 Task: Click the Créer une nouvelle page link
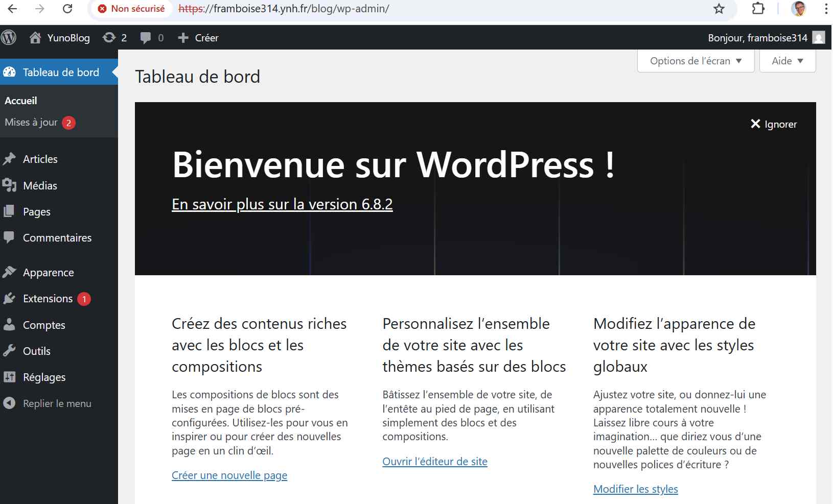coord(229,475)
